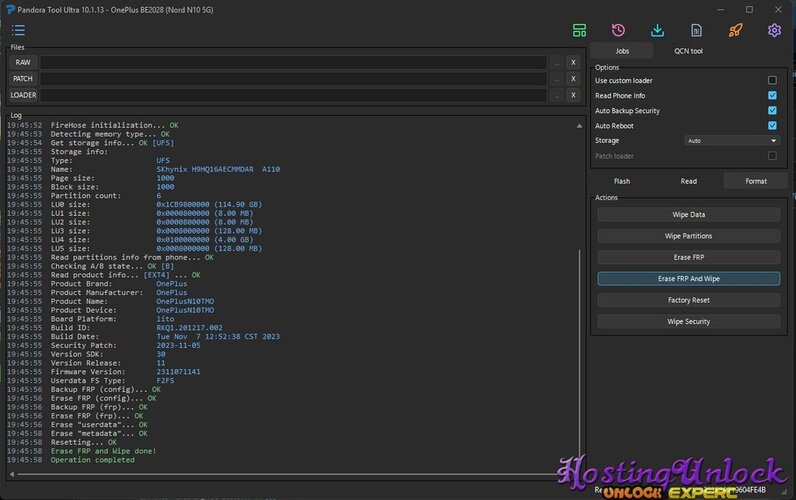The height and width of the screenshot is (500, 796).
Task: Click the Erase FRP button
Action: click(688, 257)
